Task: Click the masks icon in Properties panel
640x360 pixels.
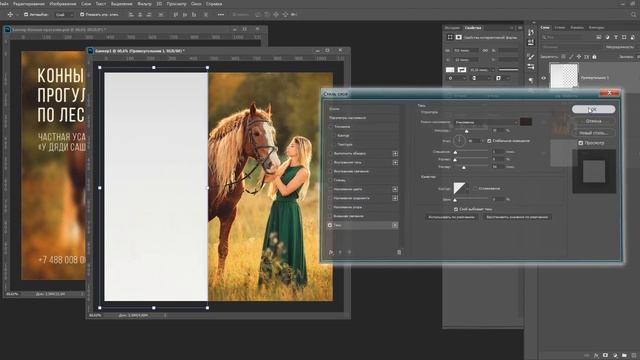Action: pos(458,37)
